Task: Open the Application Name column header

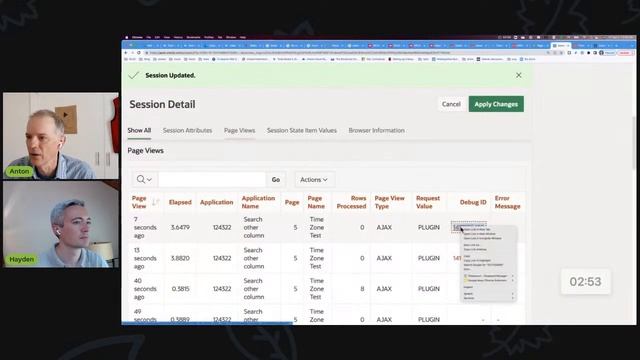Action: click(x=258, y=202)
